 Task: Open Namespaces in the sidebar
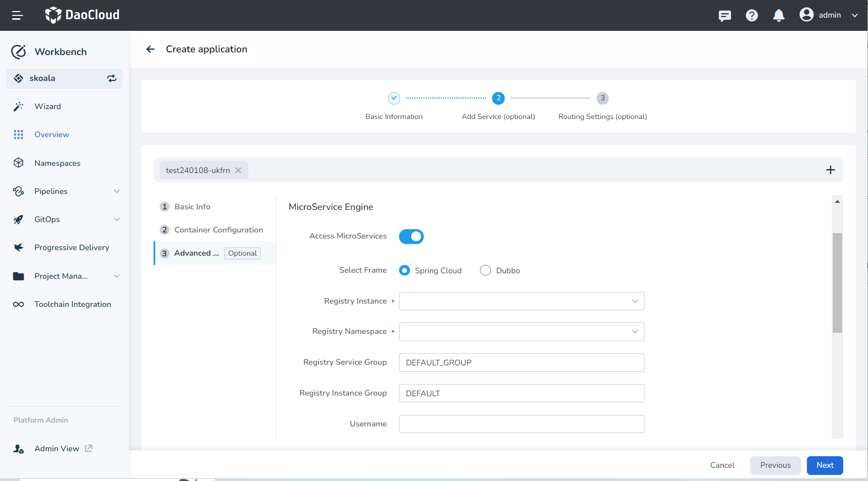57,163
